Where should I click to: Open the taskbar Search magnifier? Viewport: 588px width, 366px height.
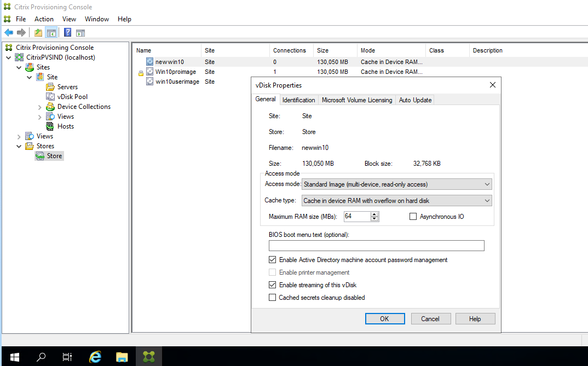click(x=41, y=357)
